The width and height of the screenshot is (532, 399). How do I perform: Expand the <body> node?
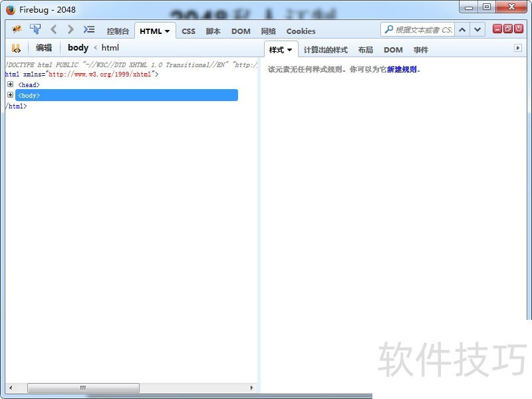pyautogui.click(x=10, y=95)
